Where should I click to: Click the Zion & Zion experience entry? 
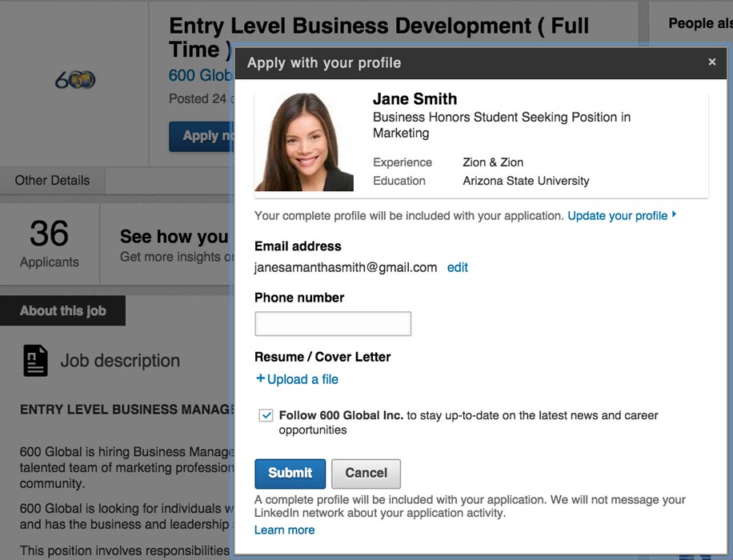[492, 162]
